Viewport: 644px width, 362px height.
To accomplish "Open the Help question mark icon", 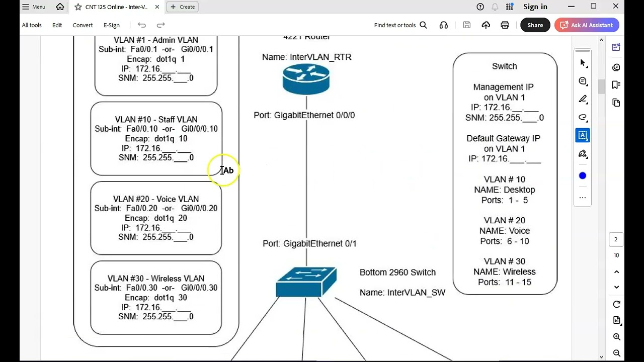I will coord(480,7).
